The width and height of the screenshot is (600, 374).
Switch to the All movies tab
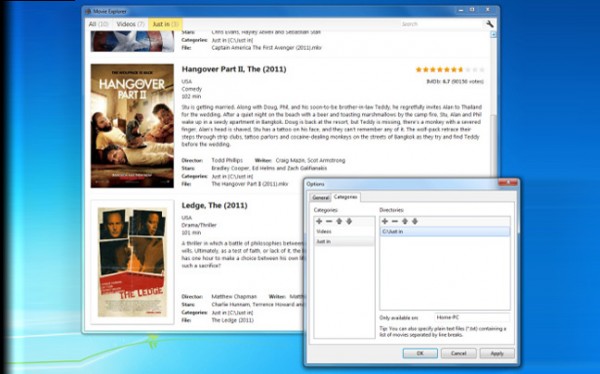(x=98, y=24)
